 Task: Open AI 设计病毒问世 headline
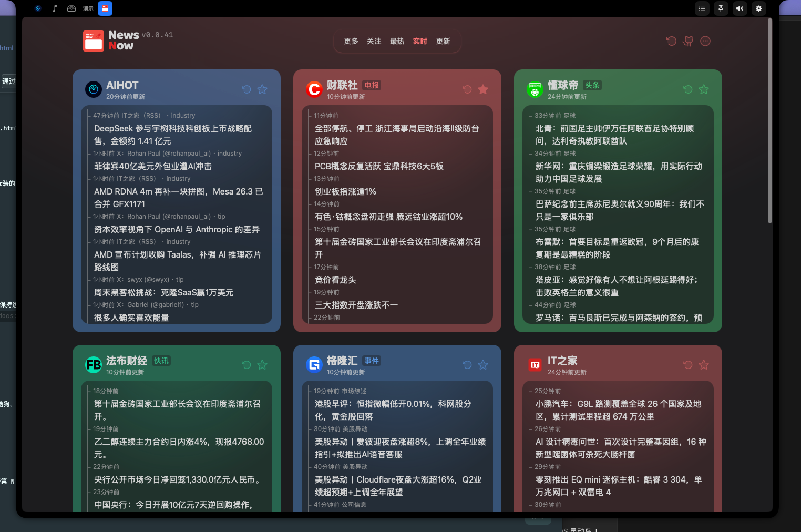coord(621,448)
